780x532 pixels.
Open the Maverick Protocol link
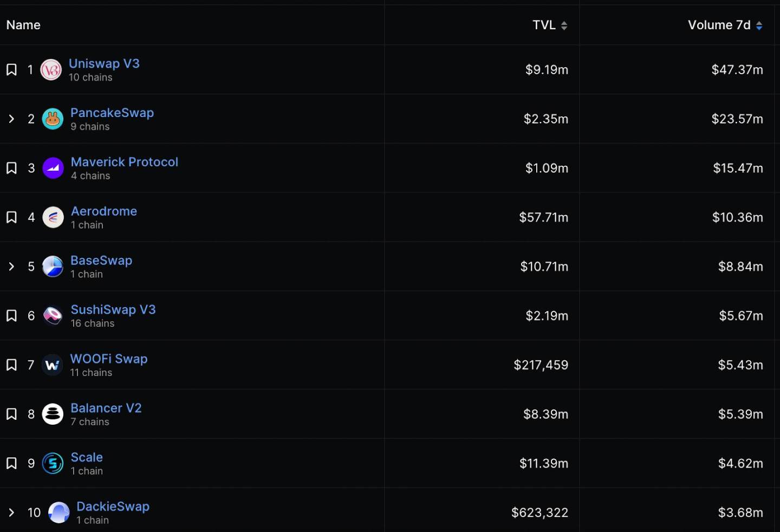coord(125,162)
